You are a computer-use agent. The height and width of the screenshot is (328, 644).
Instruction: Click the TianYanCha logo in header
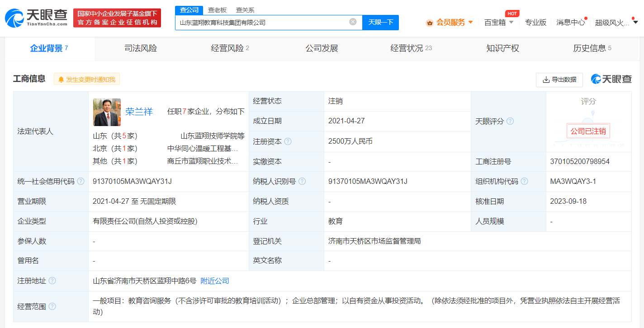[36, 18]
